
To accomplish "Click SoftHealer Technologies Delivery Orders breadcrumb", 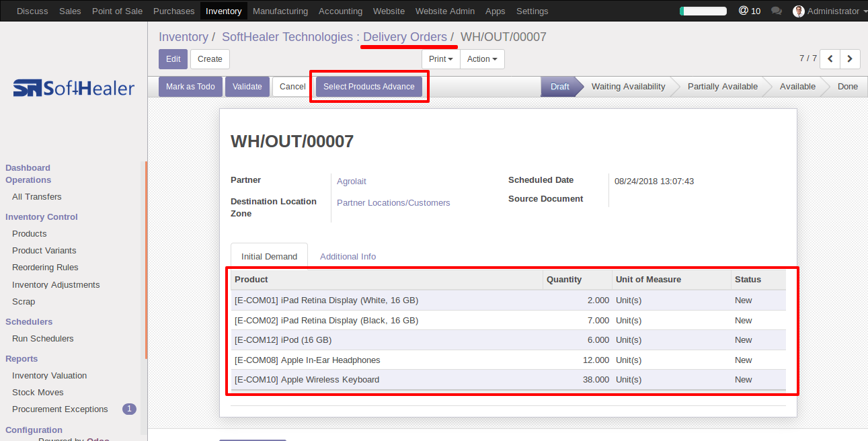I will click(334, 37).
